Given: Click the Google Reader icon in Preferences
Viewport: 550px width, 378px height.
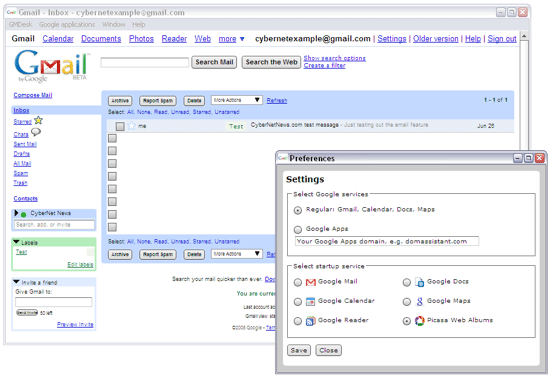Looking at the screenshot, I should [310, 320].
